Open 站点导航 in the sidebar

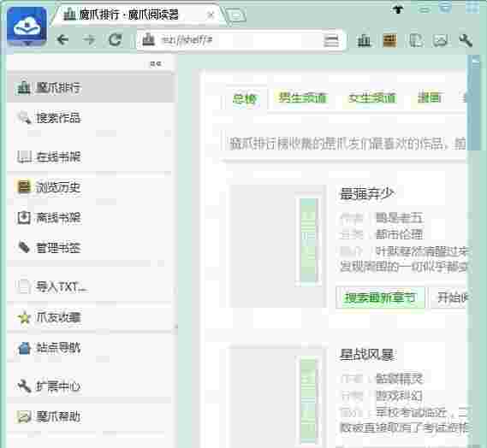click(x=91, y=348)
